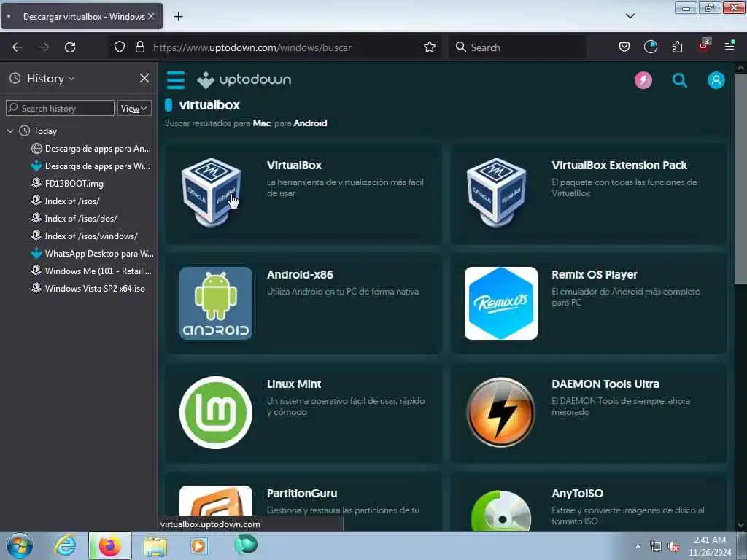Open the VirtualBox title link
747x560 pixels.
[x=295, y=166]
